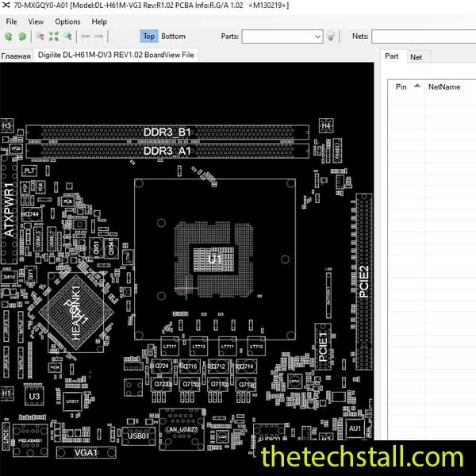The image size is (476, 476).
Task: Select the H1 mounting hole
Action: point(6,393)
